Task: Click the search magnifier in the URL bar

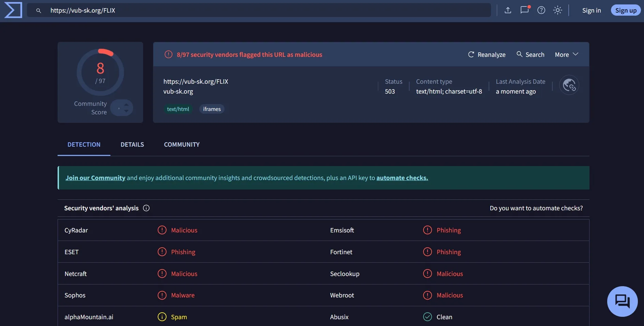Action: [x=39, y=11]
